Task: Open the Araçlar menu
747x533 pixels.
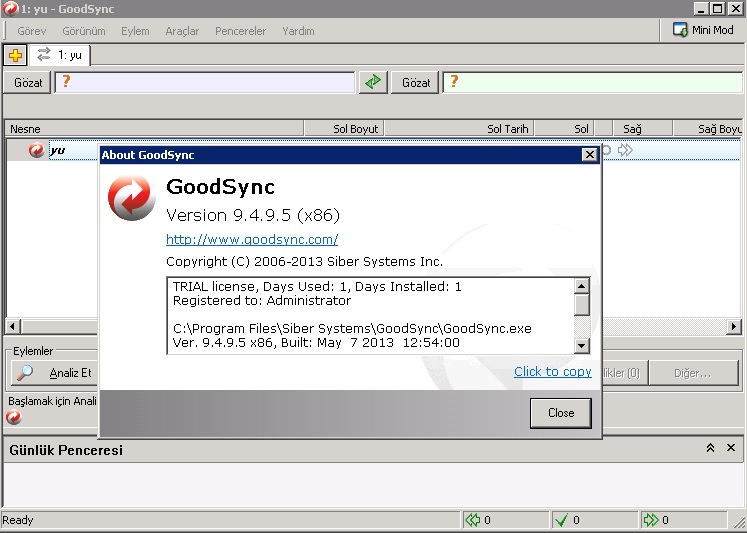Action: coord(182,31)
